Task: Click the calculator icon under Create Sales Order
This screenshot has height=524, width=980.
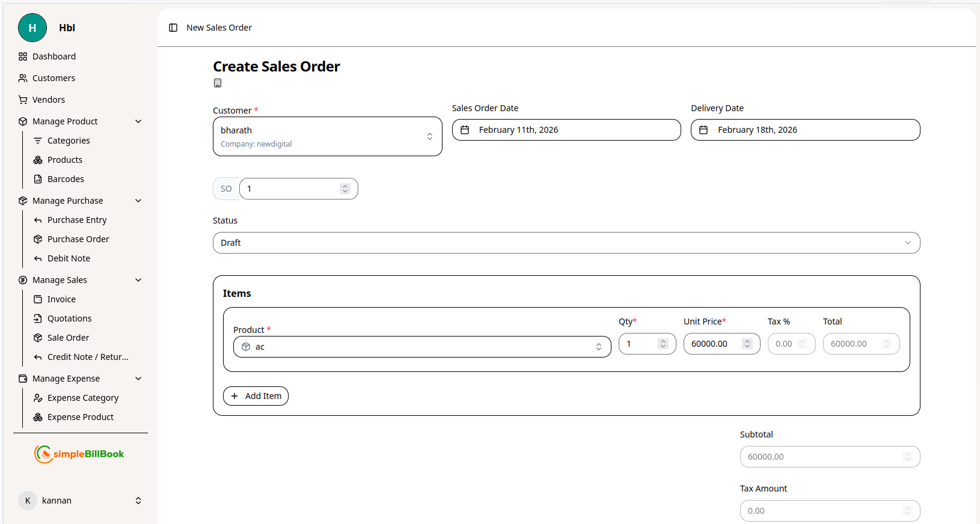Action: tap(218, 83)
